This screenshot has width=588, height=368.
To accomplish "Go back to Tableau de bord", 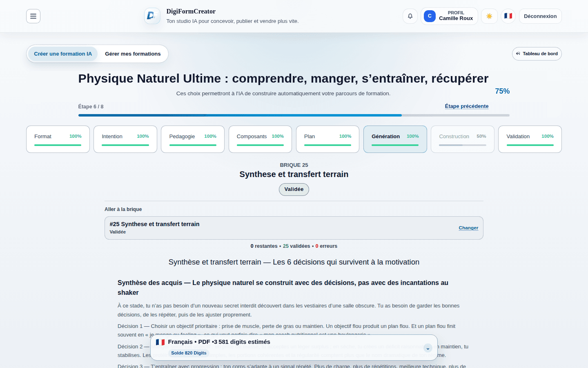I will [x=537, y=54].
